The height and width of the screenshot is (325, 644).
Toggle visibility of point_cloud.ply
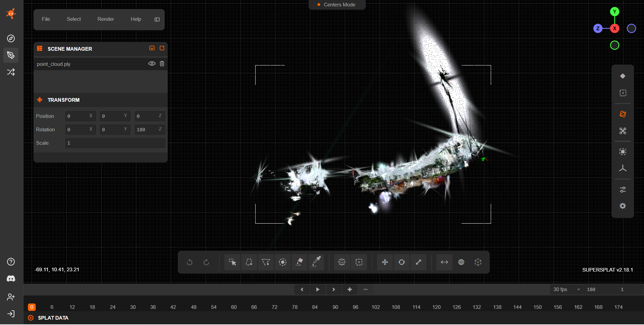click(152, 64)
